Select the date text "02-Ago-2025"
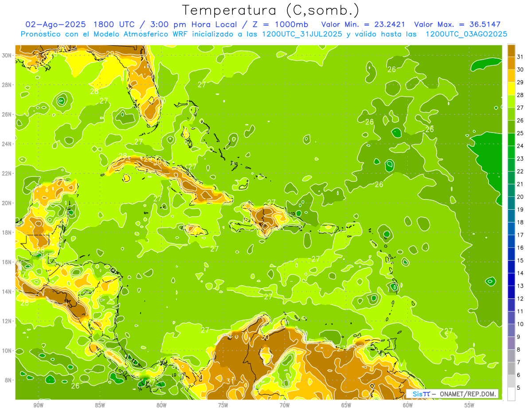 tap(56, 24)
